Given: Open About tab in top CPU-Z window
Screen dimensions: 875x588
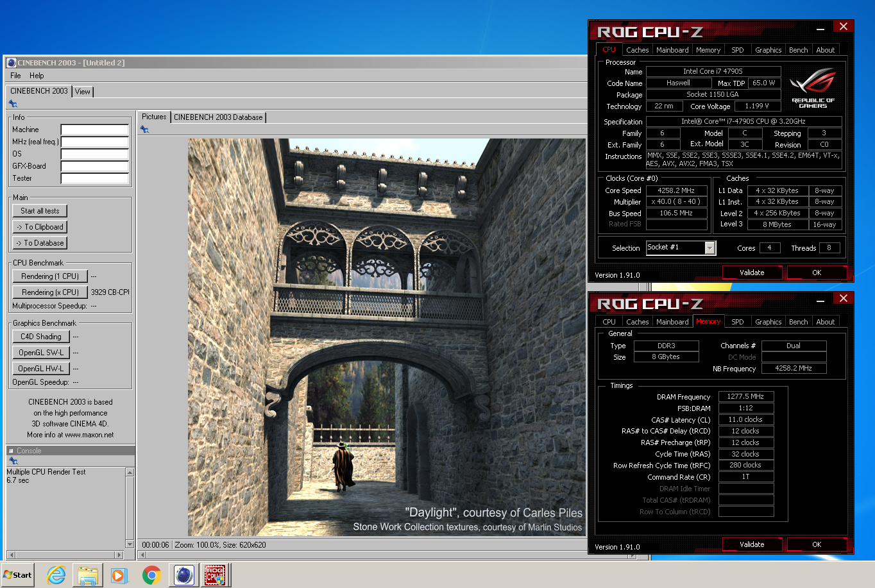Looking at the screenshot, I should (x=826, y=50).
